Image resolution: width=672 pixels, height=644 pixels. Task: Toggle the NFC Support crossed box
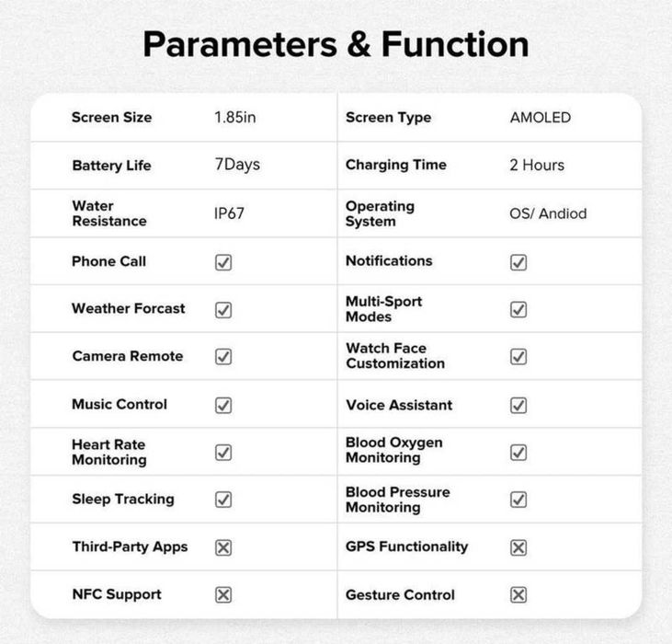(x=223, y=594)
